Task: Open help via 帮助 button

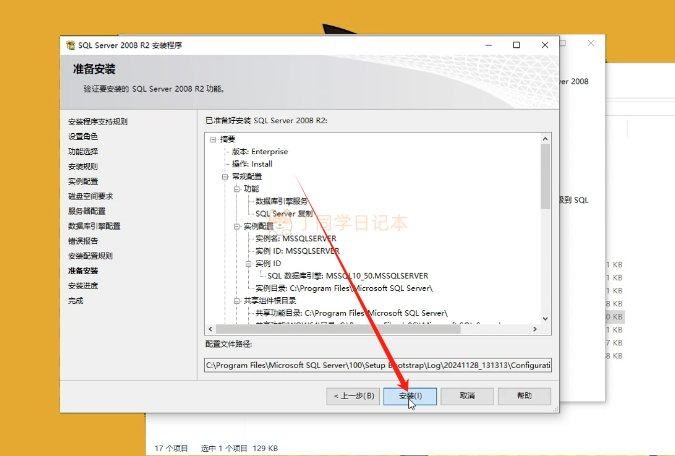Action: click(524, 396)
